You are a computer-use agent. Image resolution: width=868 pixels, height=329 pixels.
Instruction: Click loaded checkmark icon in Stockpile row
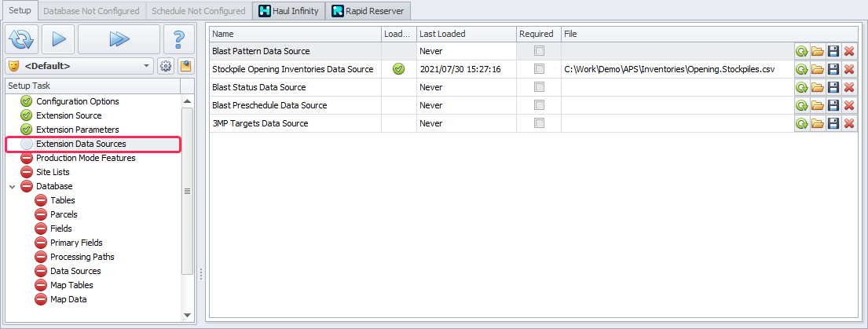(x=398, y=70)
